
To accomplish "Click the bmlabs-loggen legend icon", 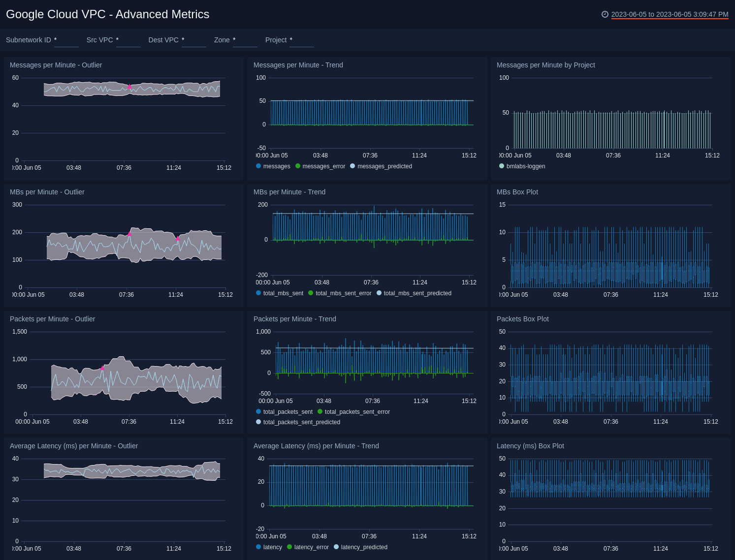I will [502, 166].
